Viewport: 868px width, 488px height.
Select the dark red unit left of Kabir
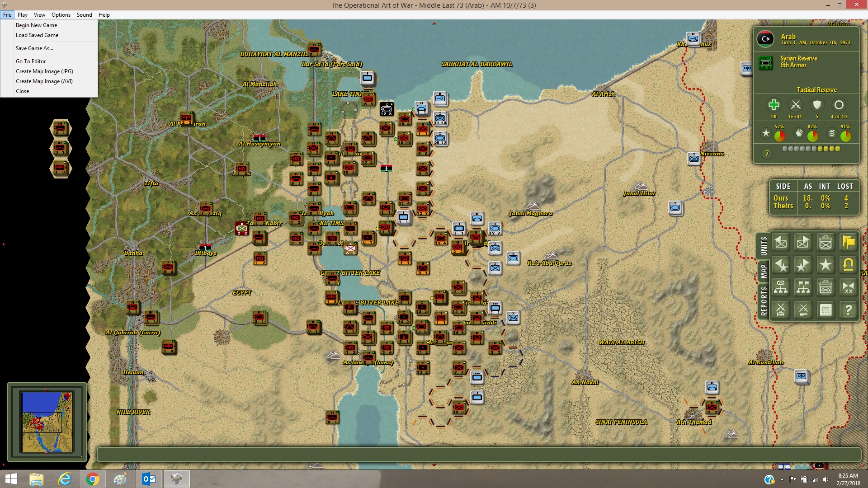point(242,228)
